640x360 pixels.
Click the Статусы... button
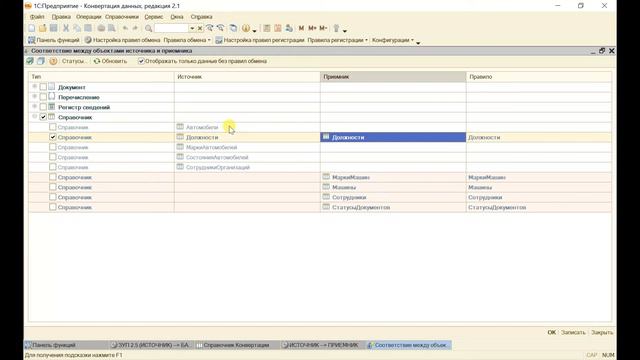click(74, 61)
